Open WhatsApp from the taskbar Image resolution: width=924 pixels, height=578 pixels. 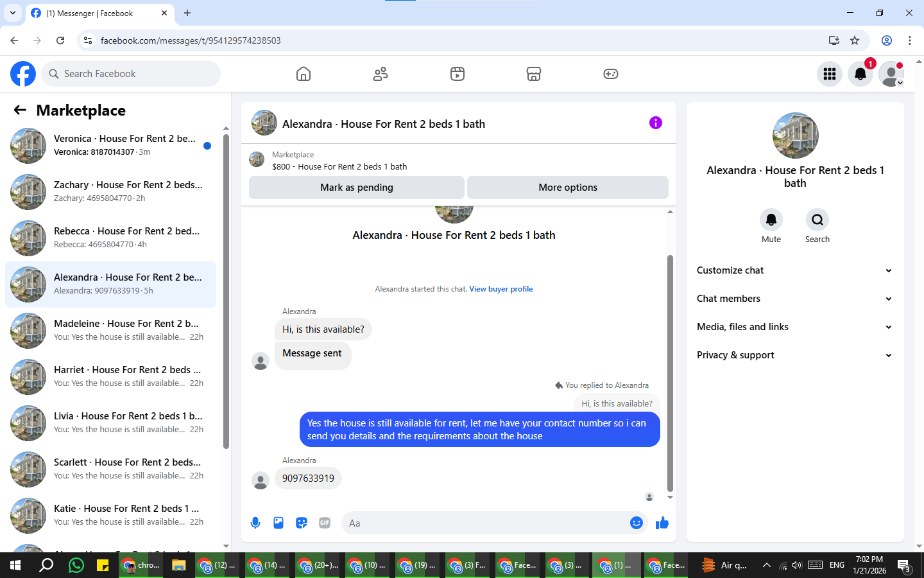tap(76, 565)
